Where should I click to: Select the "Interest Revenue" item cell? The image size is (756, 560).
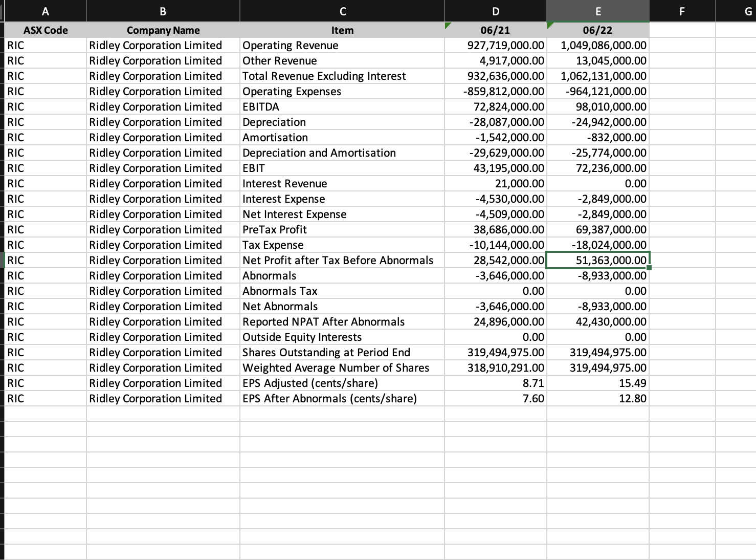click(x=342, y=184)
